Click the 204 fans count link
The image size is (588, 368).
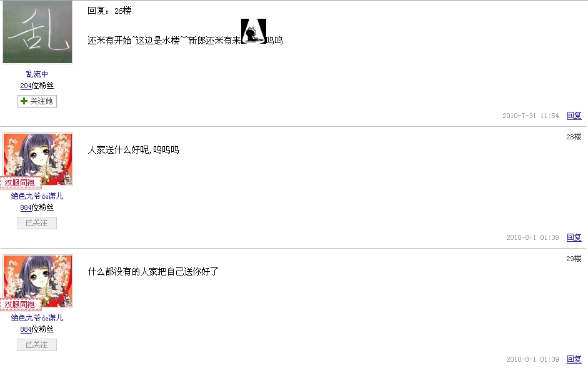26,86
